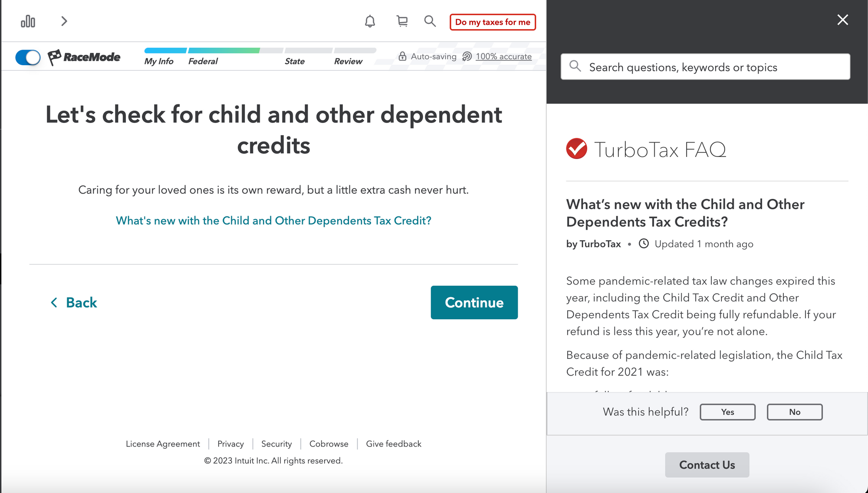The image size is (868, 493).
Task: Open the Privacy footer link
Action: pyautogui.click(x=230, y=444)
